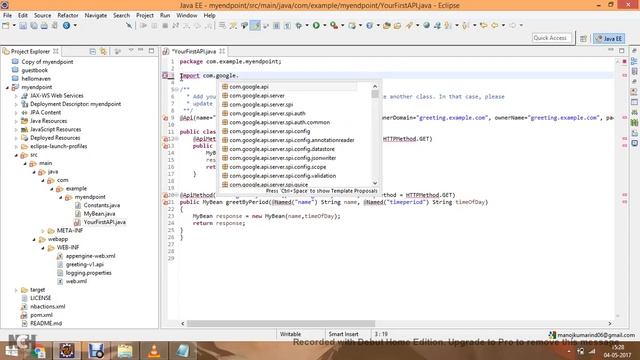The width and height of the screenshot is (640, 360).
Task: Click the Disconnect debug toolbar icon
Action: click(176, 25)
